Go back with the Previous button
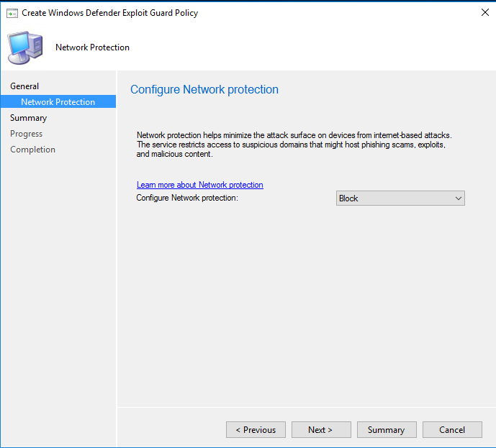The image size is (496, 448). pyautogui.click(x=256, y=430)
